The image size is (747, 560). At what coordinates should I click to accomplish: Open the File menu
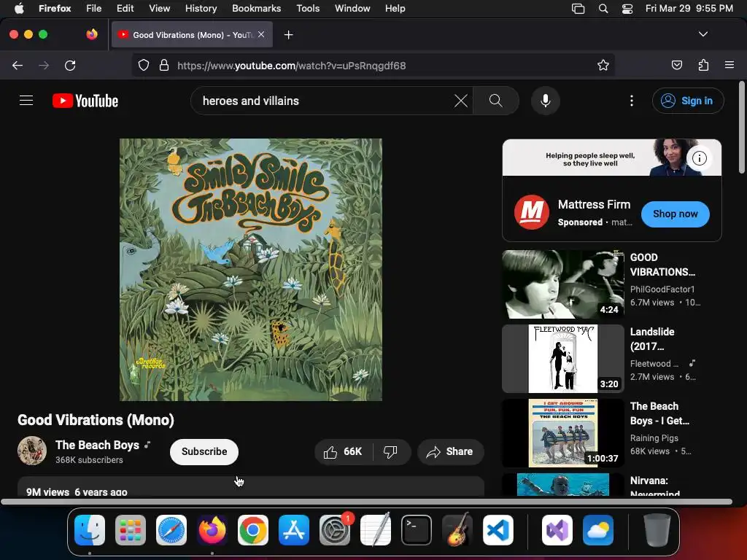click(x=94, y=8)
